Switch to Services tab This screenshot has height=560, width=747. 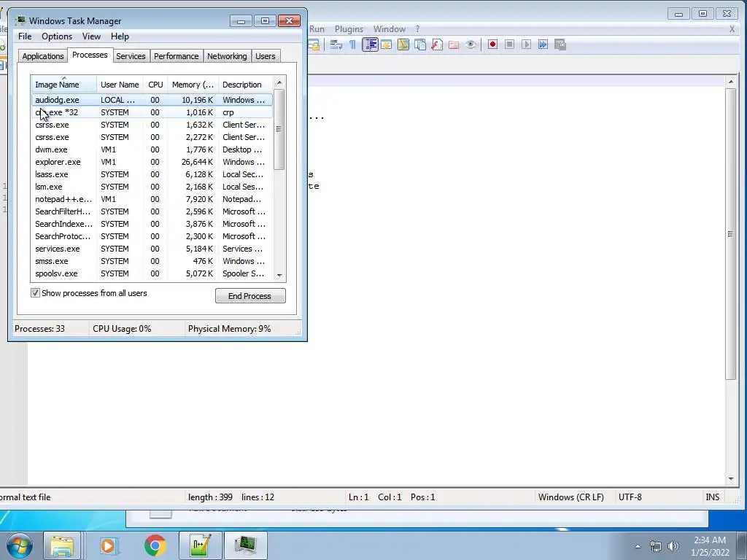coord(131,56)
